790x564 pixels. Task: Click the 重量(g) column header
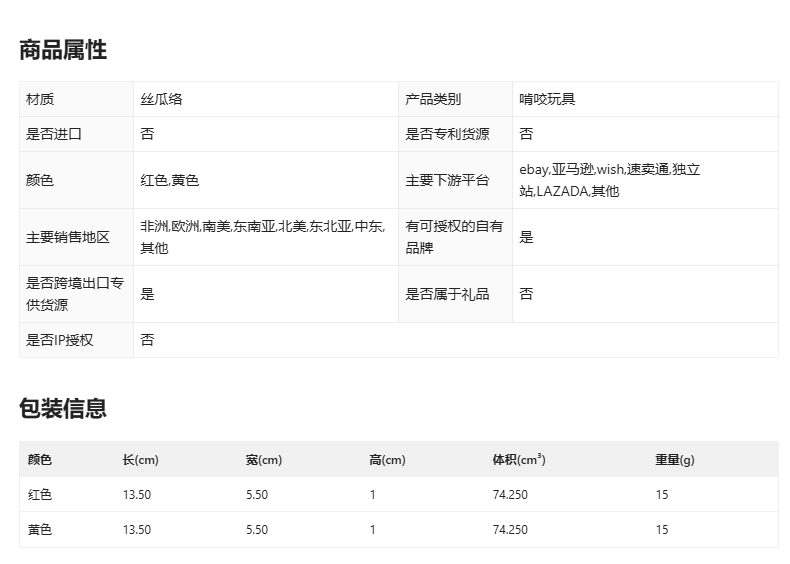pos(674,460)
